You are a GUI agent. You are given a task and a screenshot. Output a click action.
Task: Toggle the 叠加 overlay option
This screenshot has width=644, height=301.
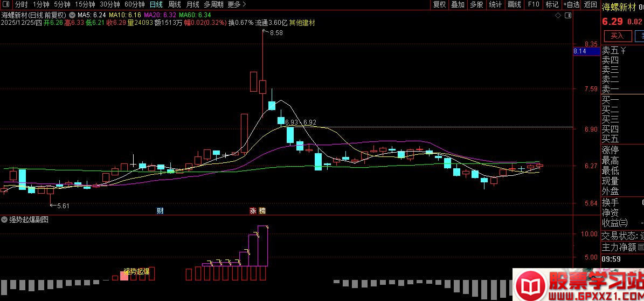coord(458,4)
